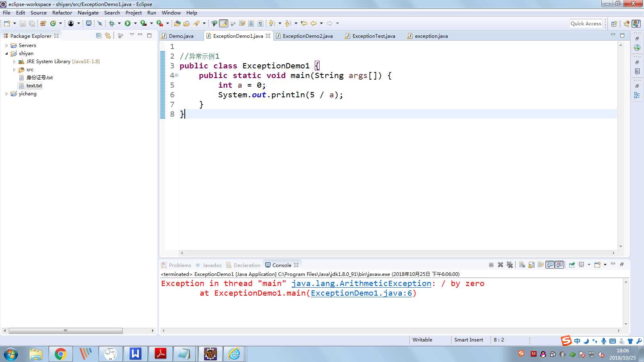Toggle Show Console on standard error change
The height and width of the screenshot is (362, 644).
click(x=559, y=265)
